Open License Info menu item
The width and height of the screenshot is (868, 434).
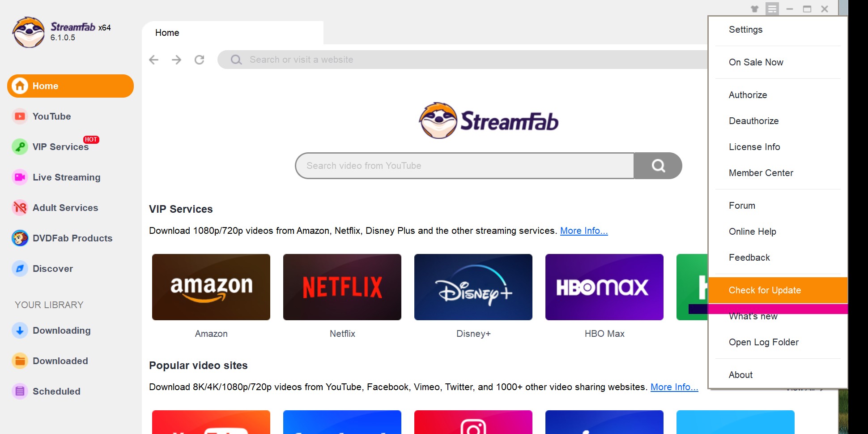point(778,147)
